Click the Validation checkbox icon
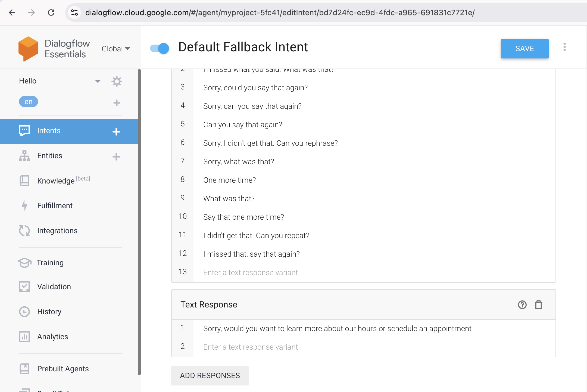The width and height of the screenshot is (587, 392). tap(24, 287)
